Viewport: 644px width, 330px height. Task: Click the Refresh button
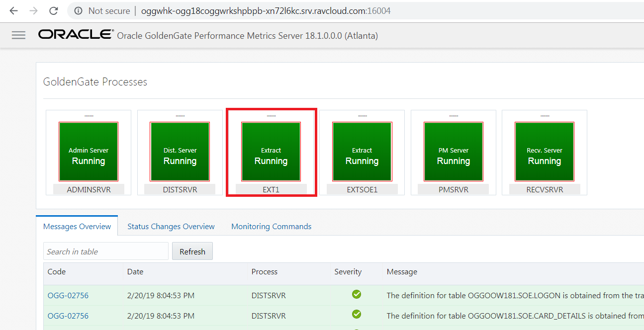tap(192, 251)
